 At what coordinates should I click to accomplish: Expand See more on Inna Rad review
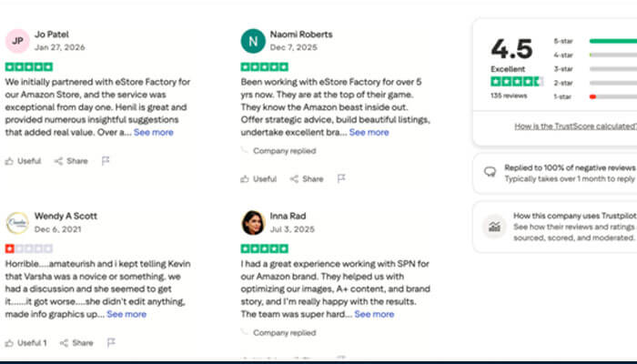374,314
